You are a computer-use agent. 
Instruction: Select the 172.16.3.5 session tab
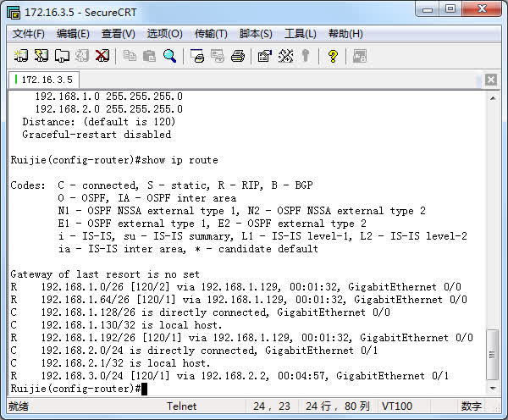[45, 80]
